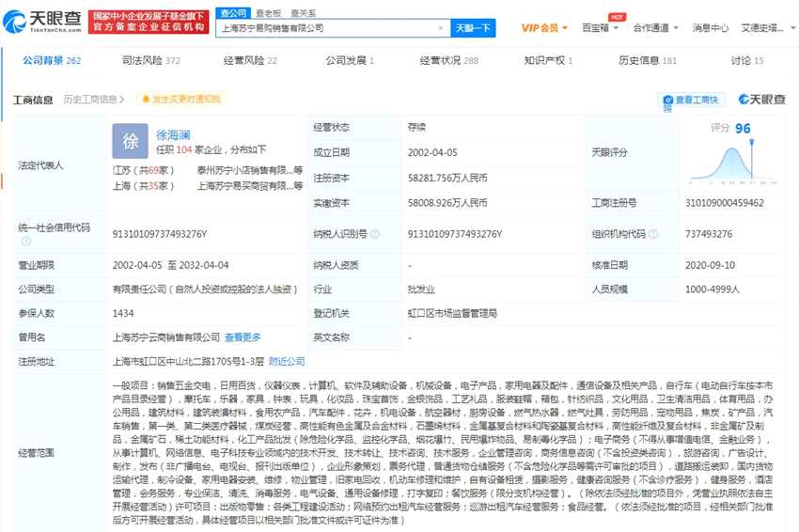
Task: Switch to the 查关系 search tab
Action: pyautogui.click(x=304, y=13)
